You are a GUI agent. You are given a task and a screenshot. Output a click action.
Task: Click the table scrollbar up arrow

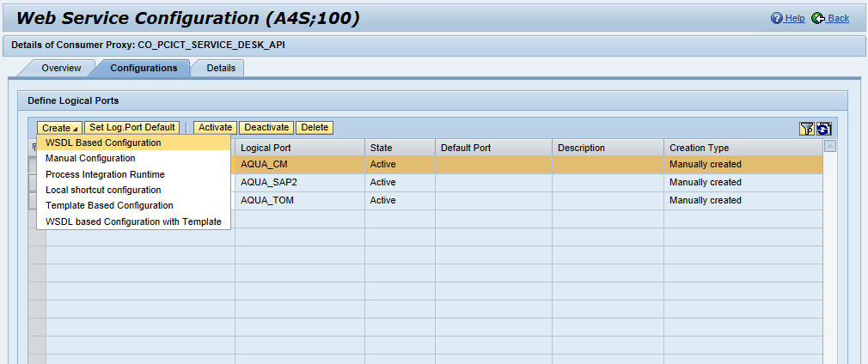coord(830,147)
